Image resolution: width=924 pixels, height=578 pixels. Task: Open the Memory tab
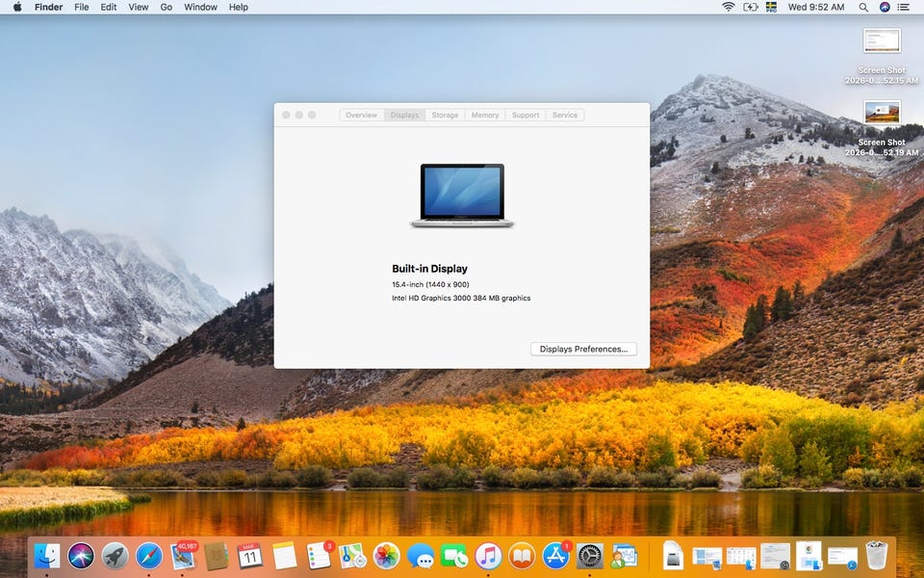click(x=485, y=115)
